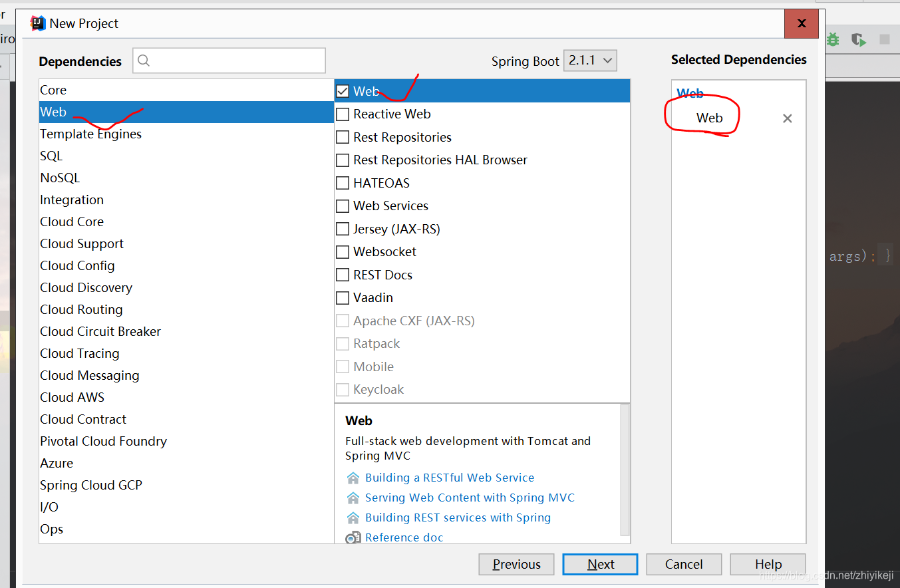Select the SQL category
Screen dimensions: 900x588
click(x=186, y=156)
